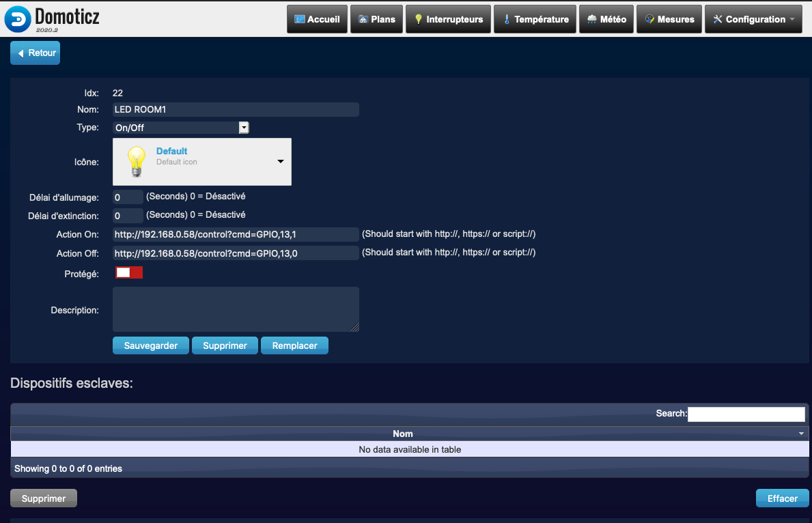Click the Interrupteurs bulb icon
Image resolution: width=812 pixels, height=523 pixels.
click(419, 19)
